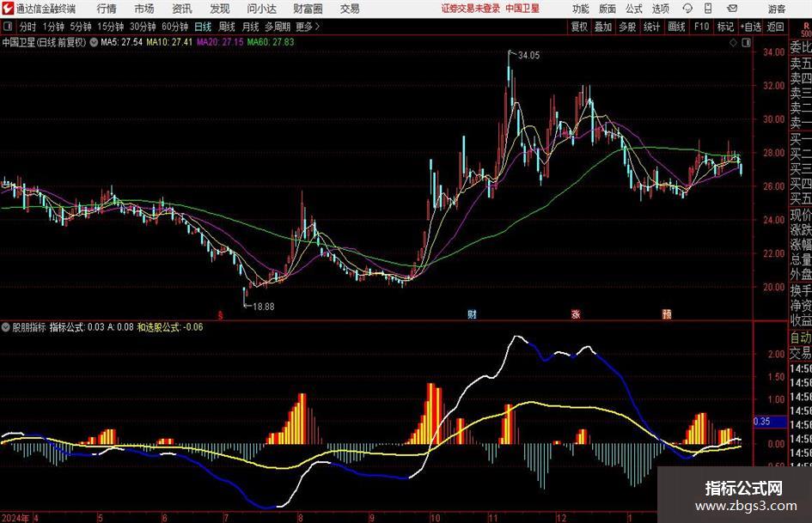Open the 公式 menu
This screenshot has height=523, width=812.
(633, 9)
